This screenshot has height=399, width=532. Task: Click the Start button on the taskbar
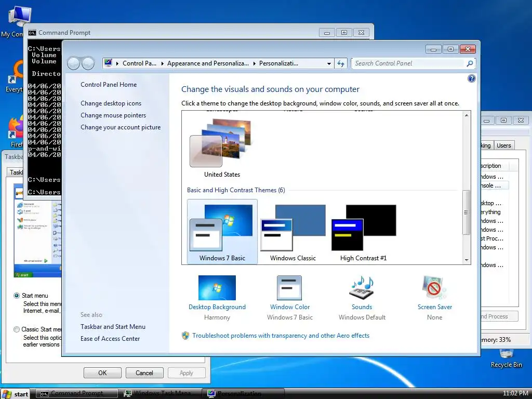pos(15,394)
